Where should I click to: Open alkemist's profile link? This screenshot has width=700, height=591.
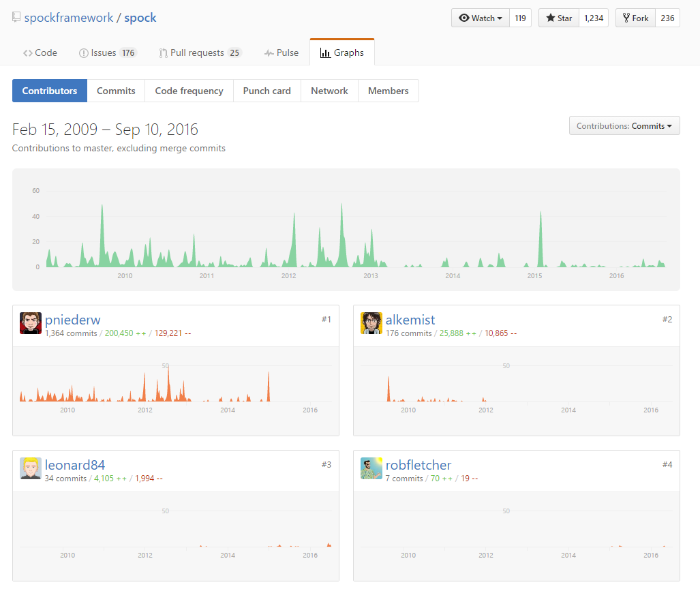pos(410,320)
